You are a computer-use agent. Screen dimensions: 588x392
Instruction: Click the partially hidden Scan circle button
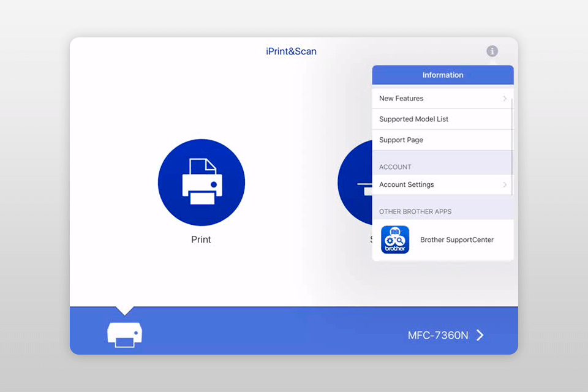pyautogui.click(x=355, y=183)
